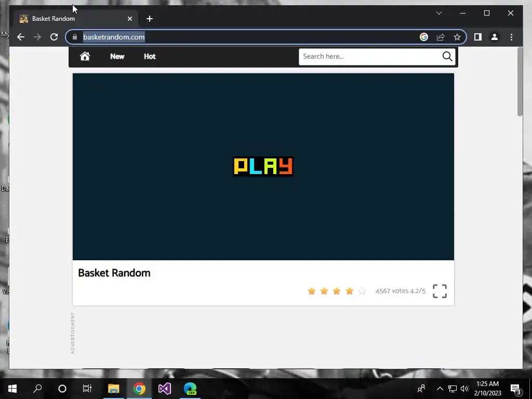The height and width of the screenshot is (399, 532).
Task: Focus the Search here input field
Action: [370, 57]
